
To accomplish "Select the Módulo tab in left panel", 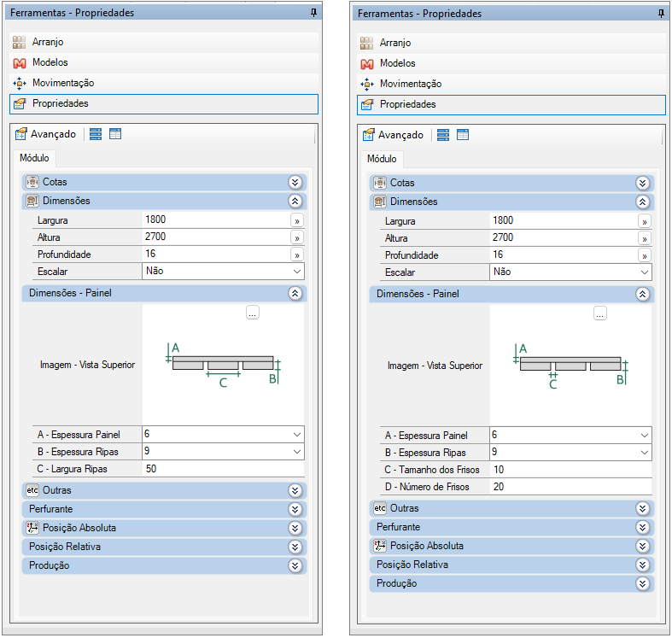I will pos(34,158).
